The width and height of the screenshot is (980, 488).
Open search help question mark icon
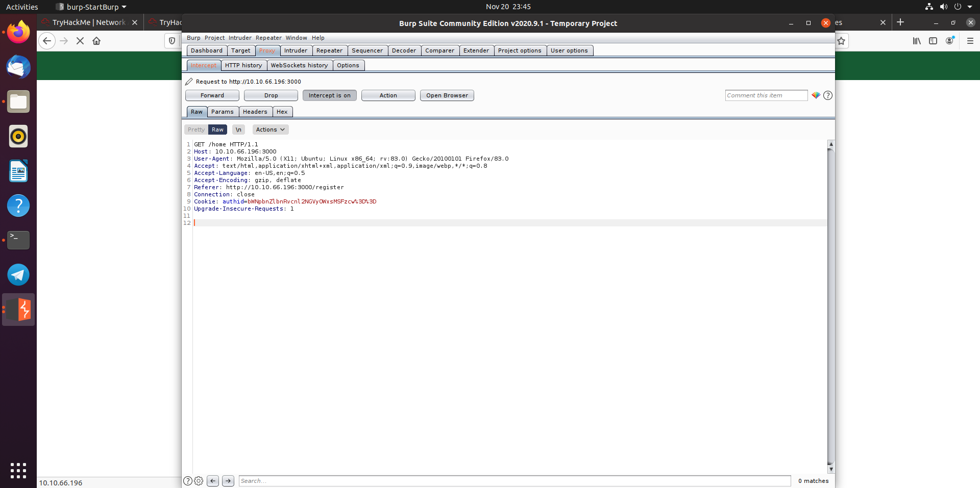point(188,481)
